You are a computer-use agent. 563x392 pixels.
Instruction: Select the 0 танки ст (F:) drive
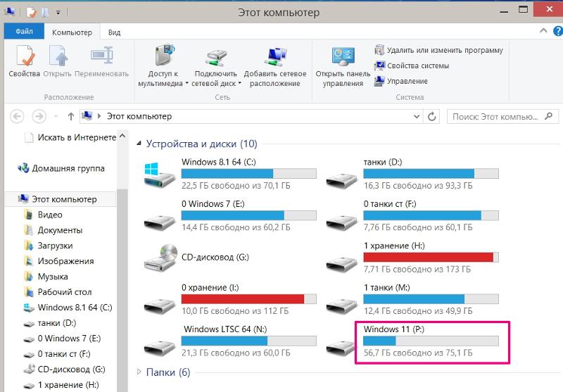(412, 215)
